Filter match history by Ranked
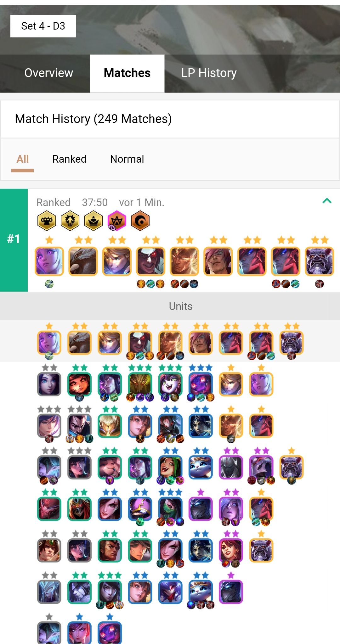Viewport: 340px width, 644px height. click(x=69, y=159)
